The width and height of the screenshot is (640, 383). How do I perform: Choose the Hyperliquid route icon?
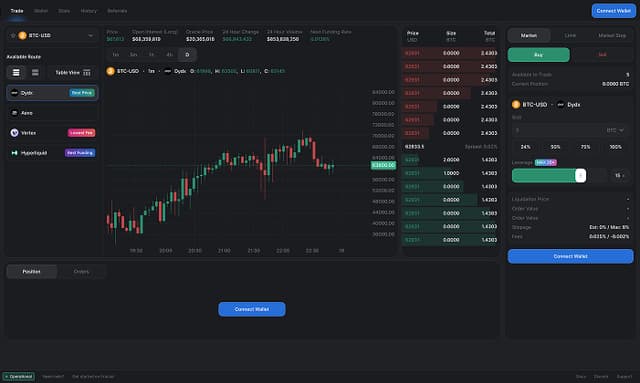(x=14, y=153)
